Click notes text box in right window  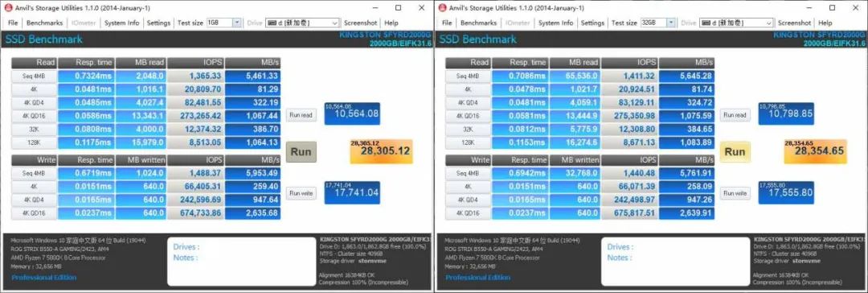(675, 262)
